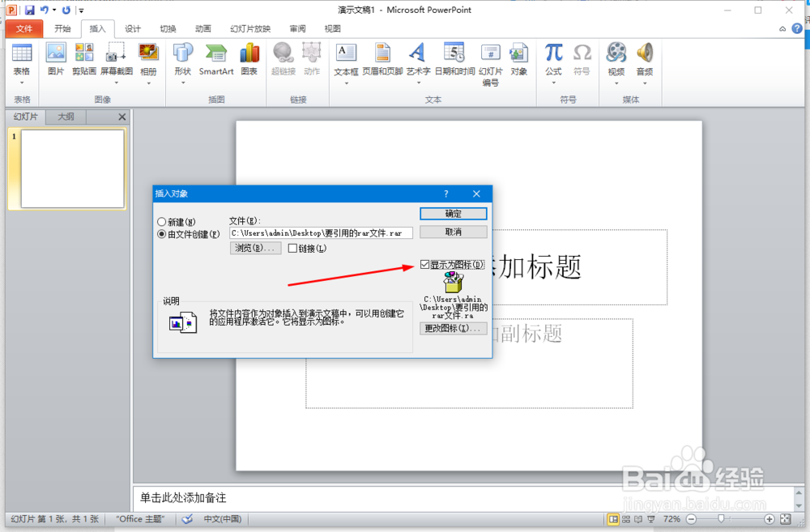Screen dimensions: 810x532
Task: Expand the 艺术字 dropdown arrow
Action: click(418, 83)
